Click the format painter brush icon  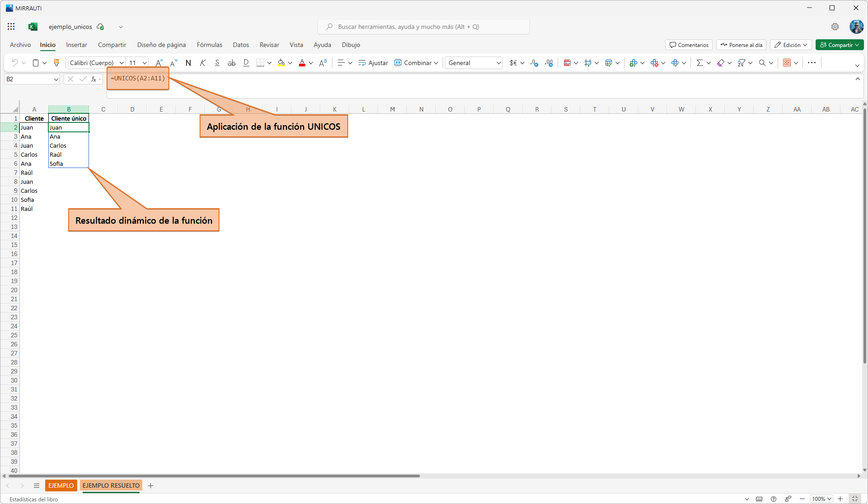[x=56, y=63]
